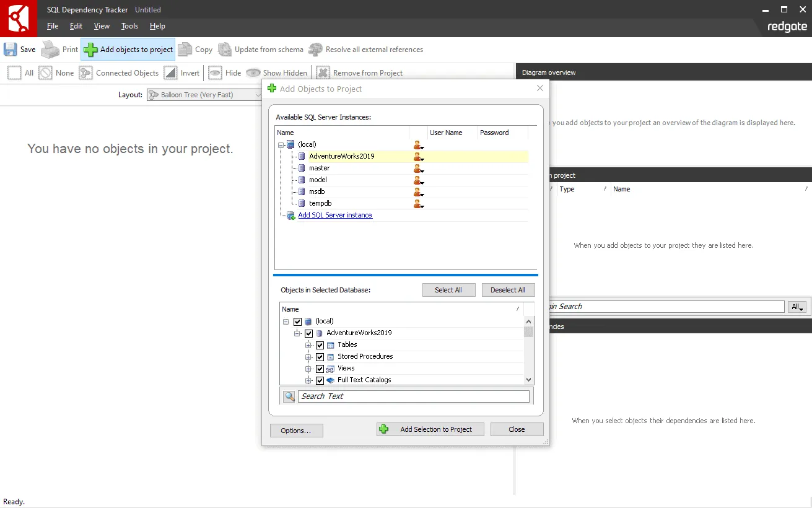Viewport: 812px width, 508px height.
Task: Uncheck the Stored Procedures checkbox
Action: [320, 357]
